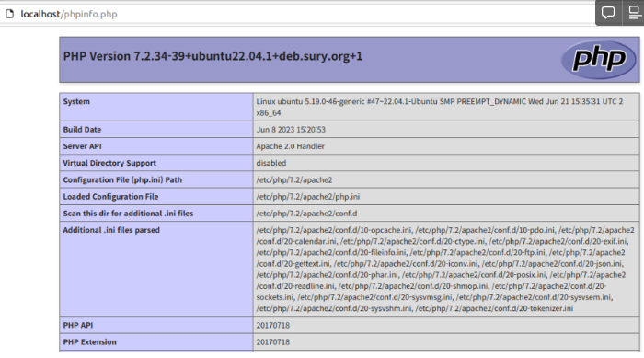This screenshot has width=644, height=358.
Task: Click the PHP Extension value 20170718
Action: (273, 342)
